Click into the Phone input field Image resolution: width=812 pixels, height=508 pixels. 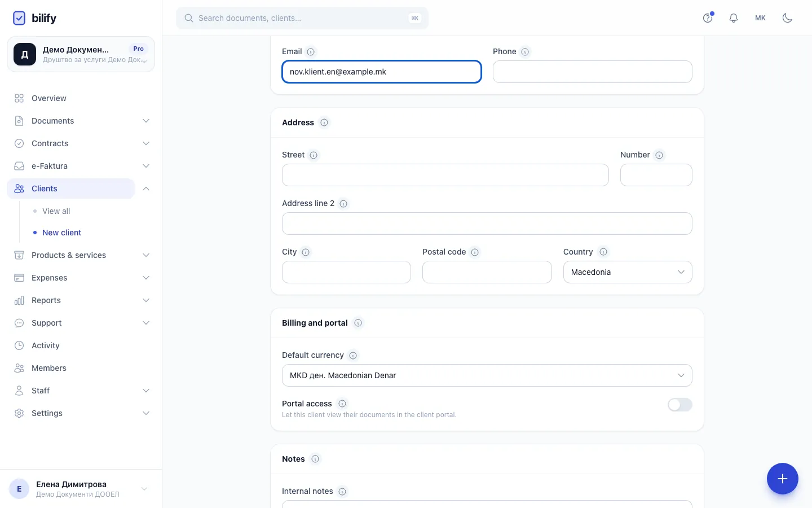[x=593, y=72]
